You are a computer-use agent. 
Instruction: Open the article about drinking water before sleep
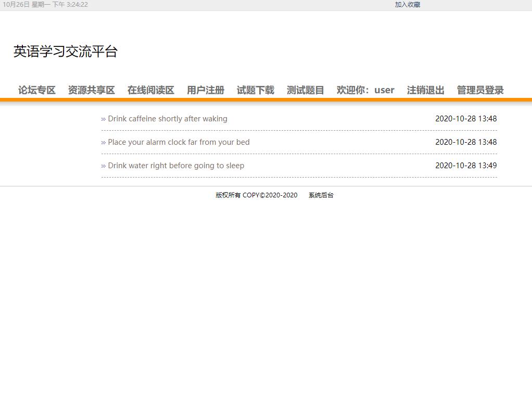(x=176, y=166)
